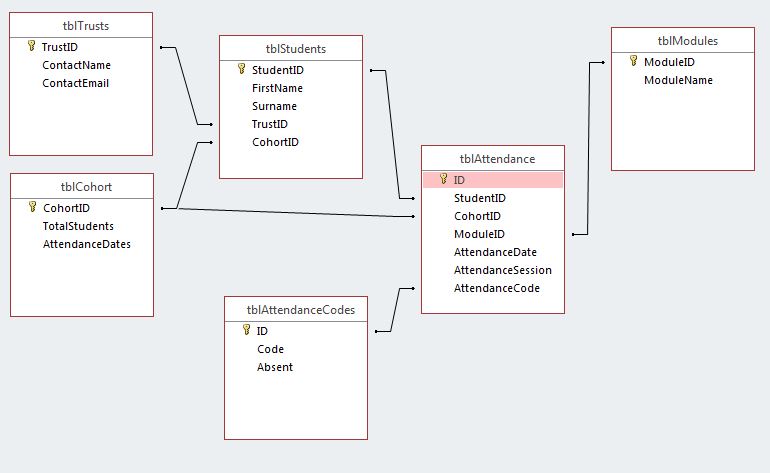
Task: Select the tblTrusts table title bar
Action: (81, 26)
